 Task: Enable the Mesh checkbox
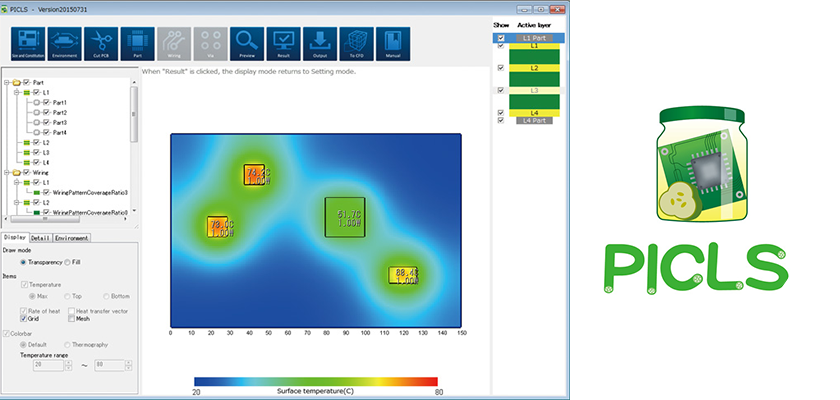tap(72, 319)
